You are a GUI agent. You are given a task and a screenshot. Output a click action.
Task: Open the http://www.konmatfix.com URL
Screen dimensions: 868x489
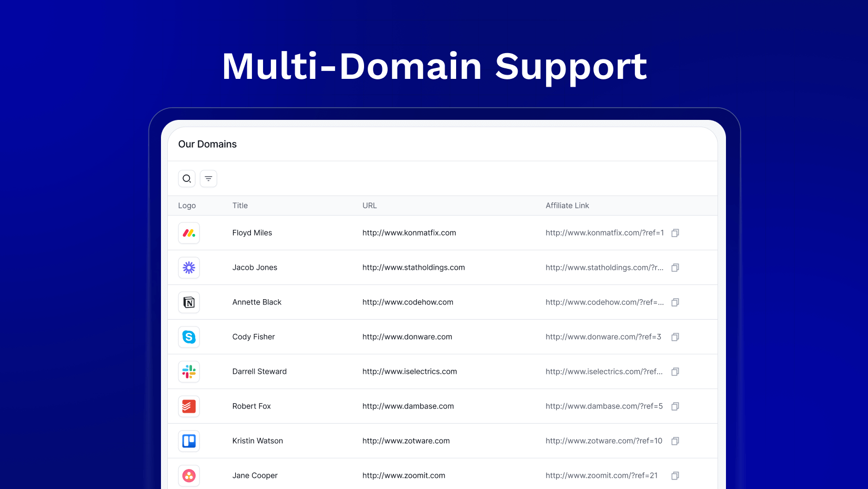point(409,233)
